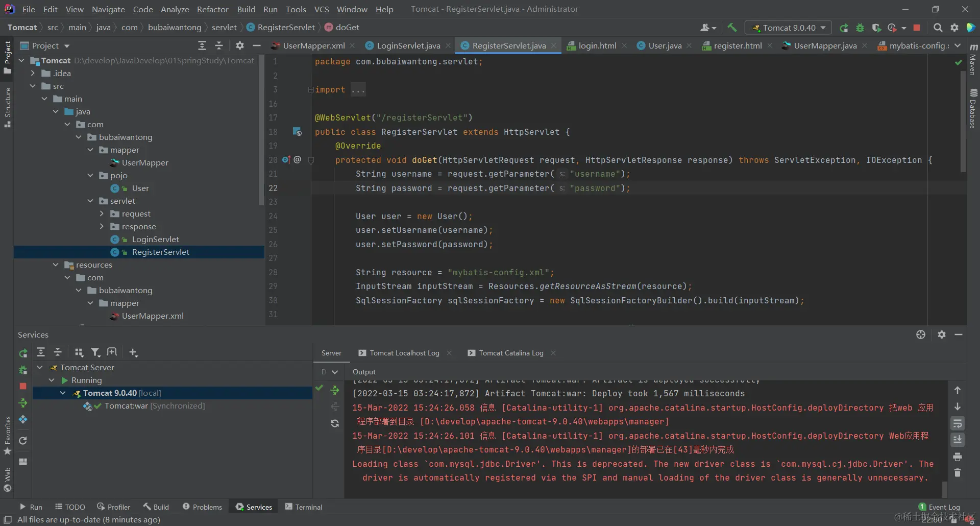Switch to the LoginServlet.java tab

pos(408,46)
